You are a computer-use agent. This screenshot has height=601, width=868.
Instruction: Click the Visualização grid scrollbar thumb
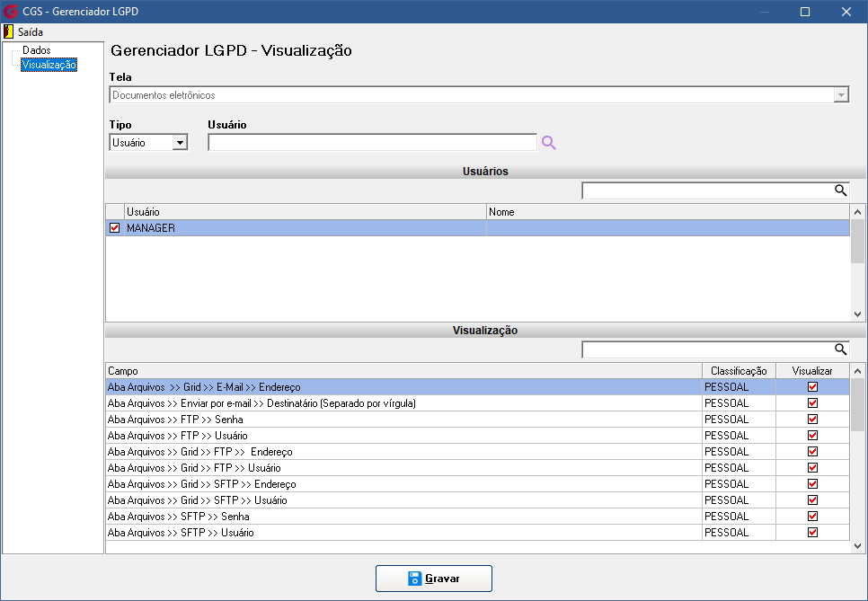tap(857, 404)
